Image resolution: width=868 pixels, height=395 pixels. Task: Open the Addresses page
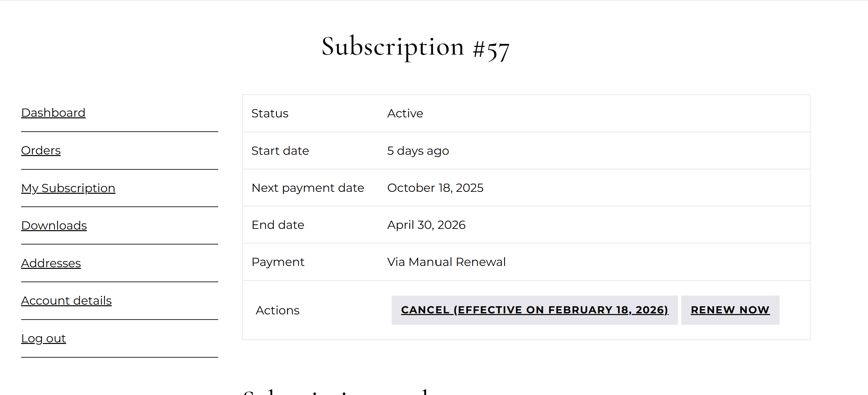tap(51, 263)
